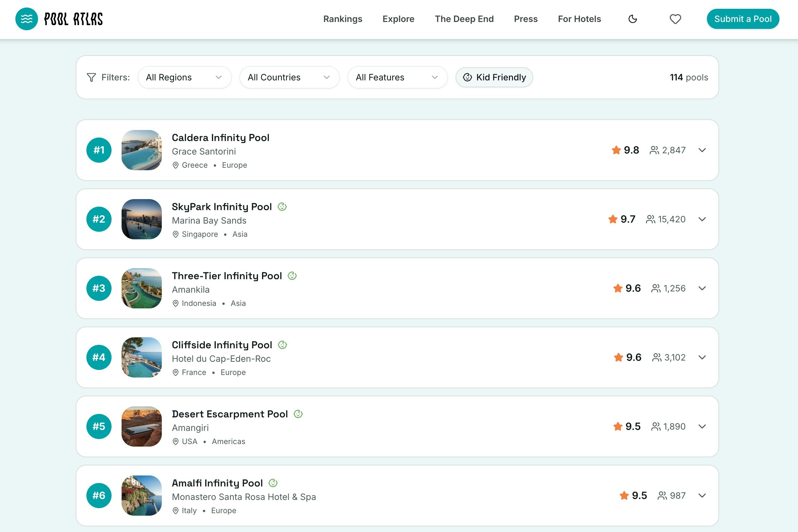Viewport: 798px width, 532px height.
Task: Click the kid-friendly icon beside SkyPark Infinity Pool
Action: click(x=282, y=207)
